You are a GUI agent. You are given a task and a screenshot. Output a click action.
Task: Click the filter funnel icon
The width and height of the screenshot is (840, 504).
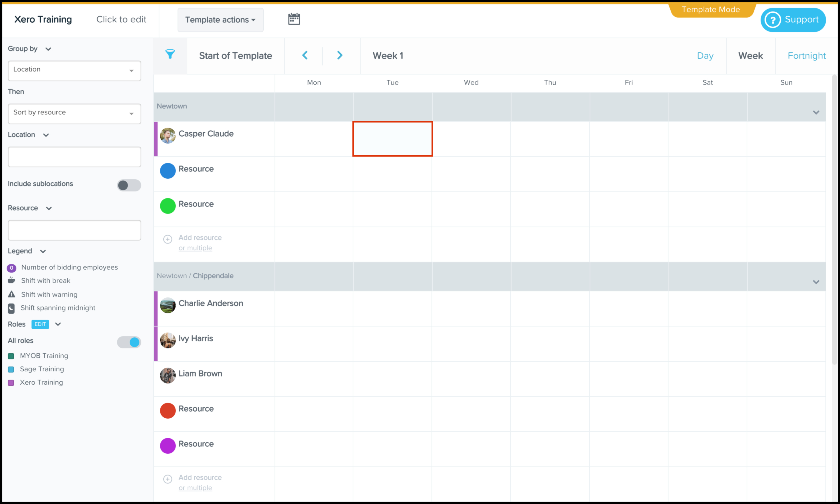pyautogui.click(x=170, y=54)
